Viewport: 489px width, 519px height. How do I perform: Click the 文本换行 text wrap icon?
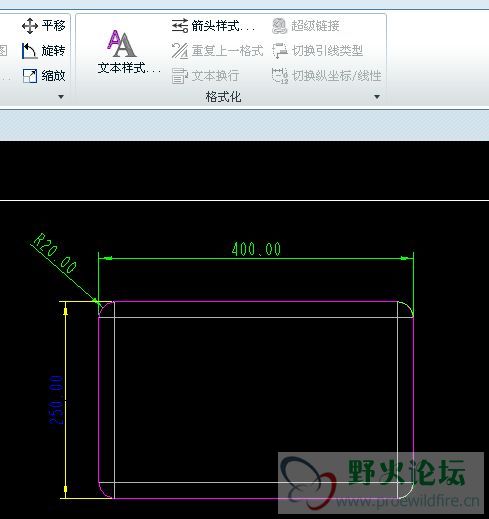(180, 76)
